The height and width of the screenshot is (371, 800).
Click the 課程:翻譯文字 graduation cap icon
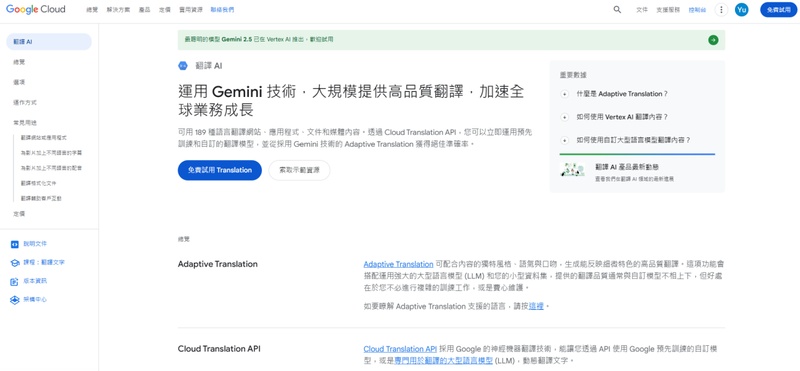(15, 262)
